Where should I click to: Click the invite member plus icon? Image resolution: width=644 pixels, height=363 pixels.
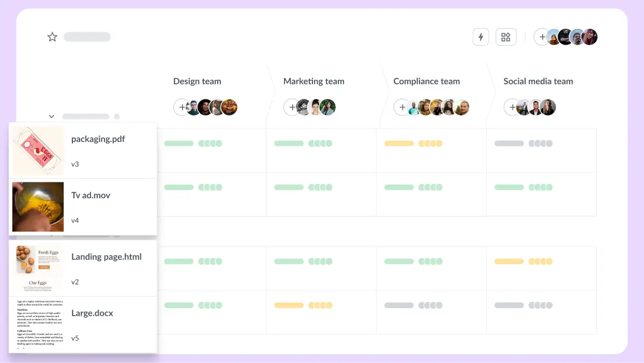[x=542, y=36]
